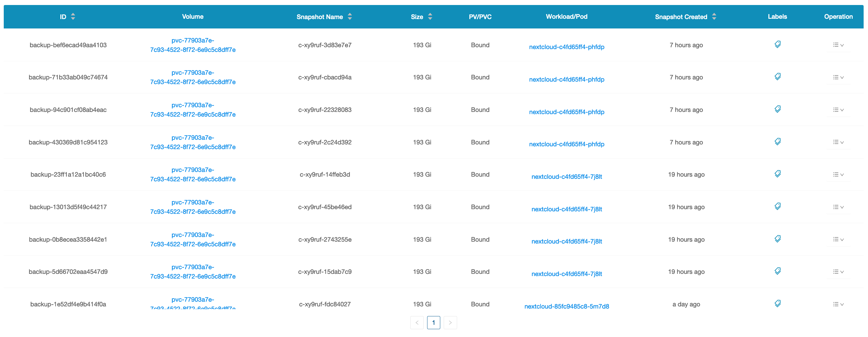View labels of backup-5d66702eaa4547d9
868x337 pixels.
click(x=777, y=271)
